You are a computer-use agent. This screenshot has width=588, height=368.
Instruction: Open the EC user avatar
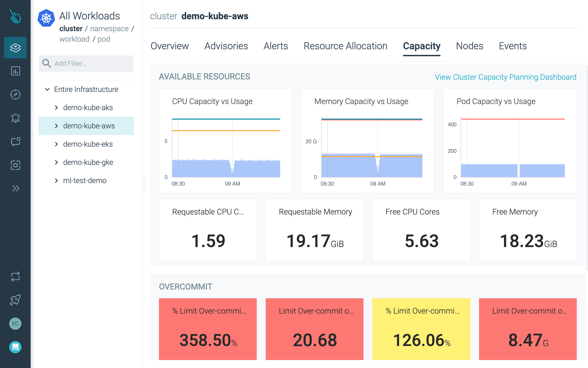click(15, 323)
